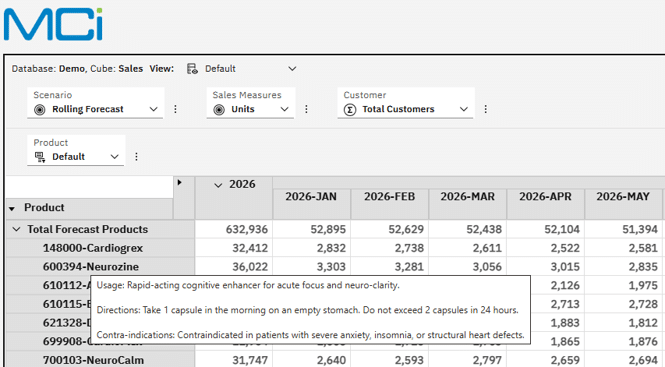
Task: Click the 2,659 cell
Action: pyautogui.click(x=546, y=360)
